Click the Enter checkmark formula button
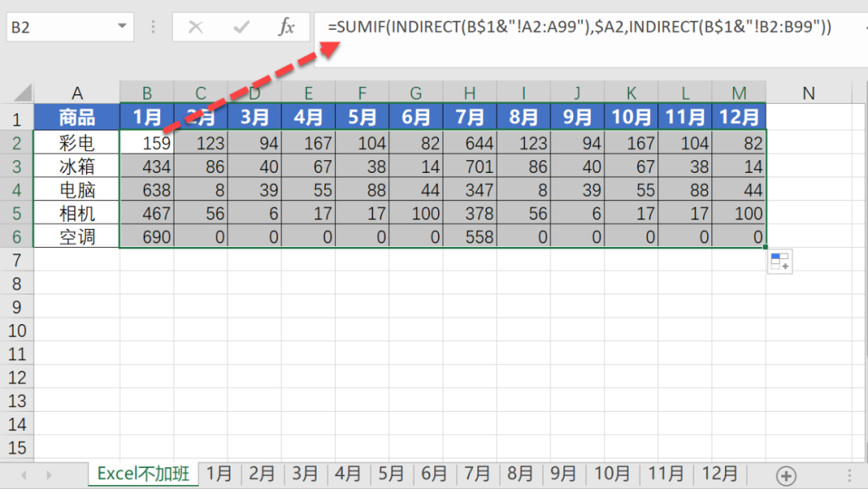868x489 pixels. tap(241, 27)
